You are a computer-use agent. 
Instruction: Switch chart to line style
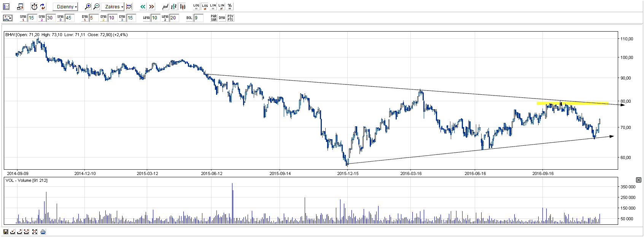pyautogui.click(x=165, y=6)
